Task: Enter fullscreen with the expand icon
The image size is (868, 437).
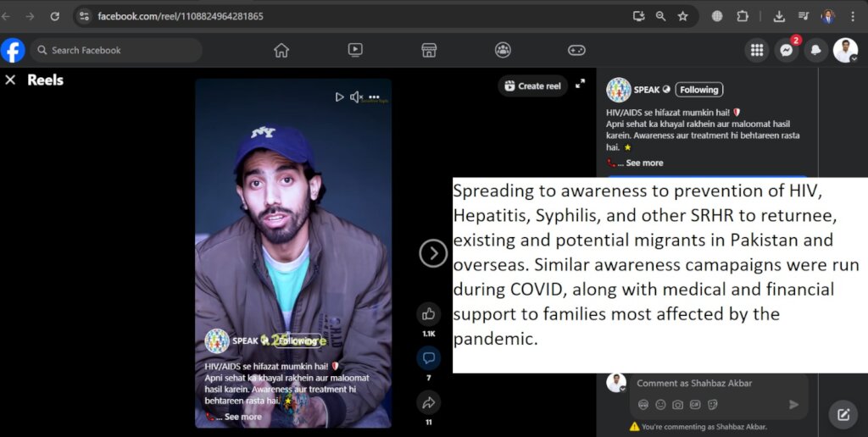Action: point(580,84)
